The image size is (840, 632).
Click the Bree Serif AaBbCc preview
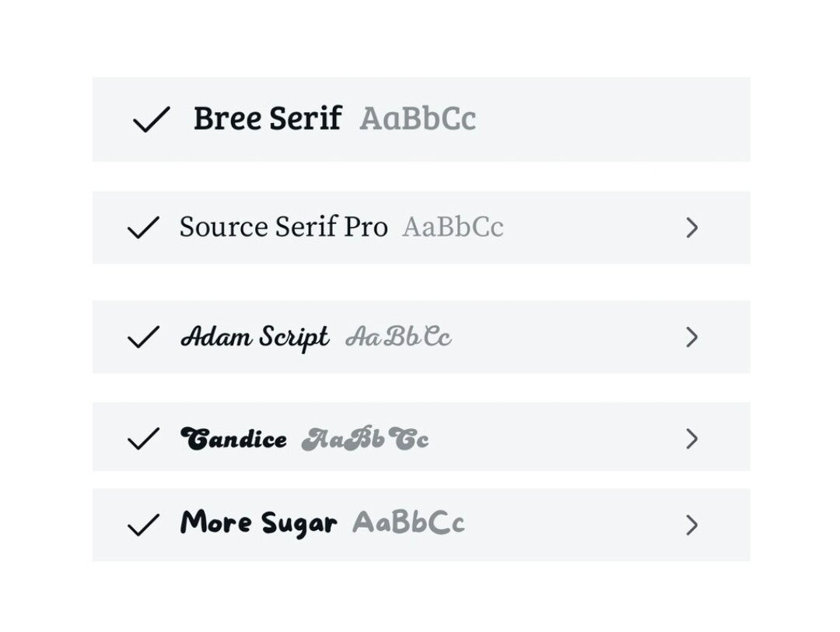pos(417,119)
